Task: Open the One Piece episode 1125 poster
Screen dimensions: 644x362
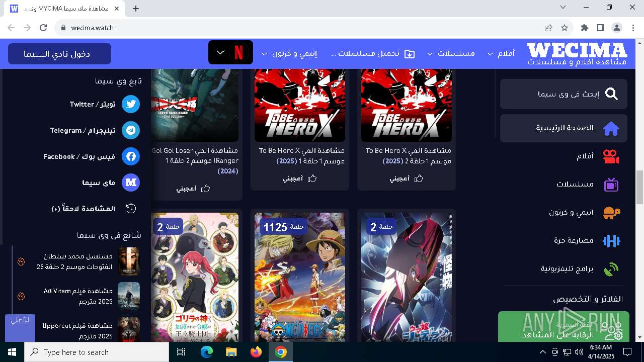Action: [300, 277]
